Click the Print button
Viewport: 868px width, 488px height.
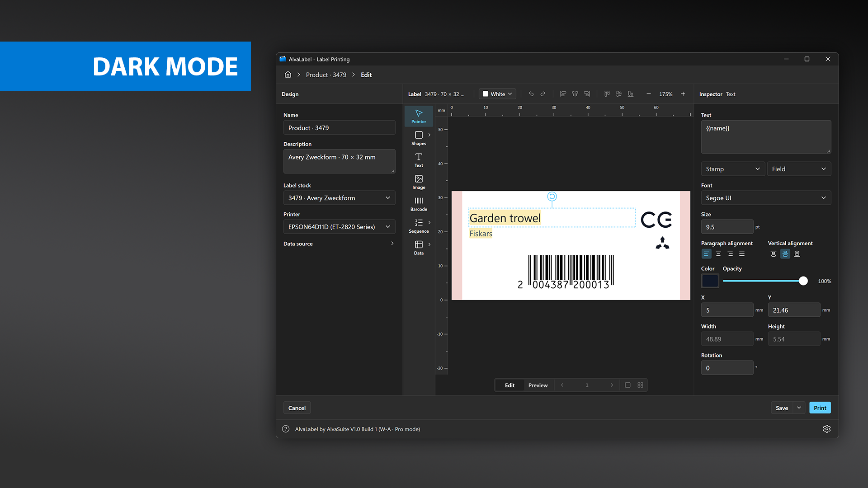pos(820,408)
